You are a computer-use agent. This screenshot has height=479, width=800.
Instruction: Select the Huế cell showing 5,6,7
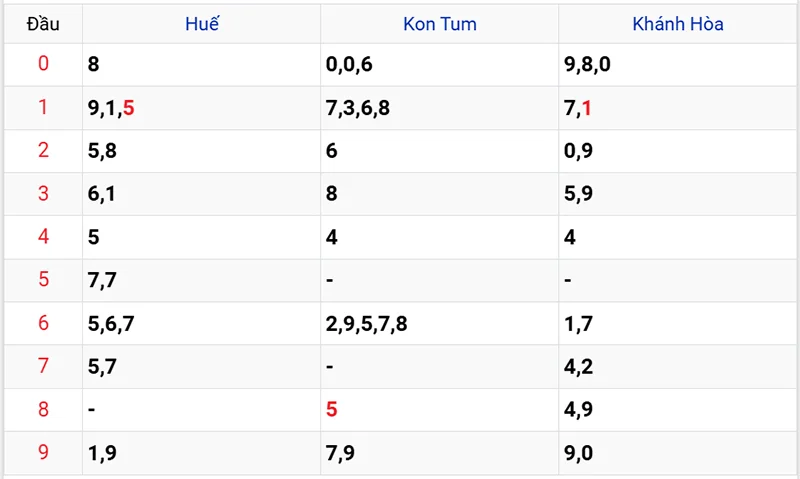(x=110, y=324)
